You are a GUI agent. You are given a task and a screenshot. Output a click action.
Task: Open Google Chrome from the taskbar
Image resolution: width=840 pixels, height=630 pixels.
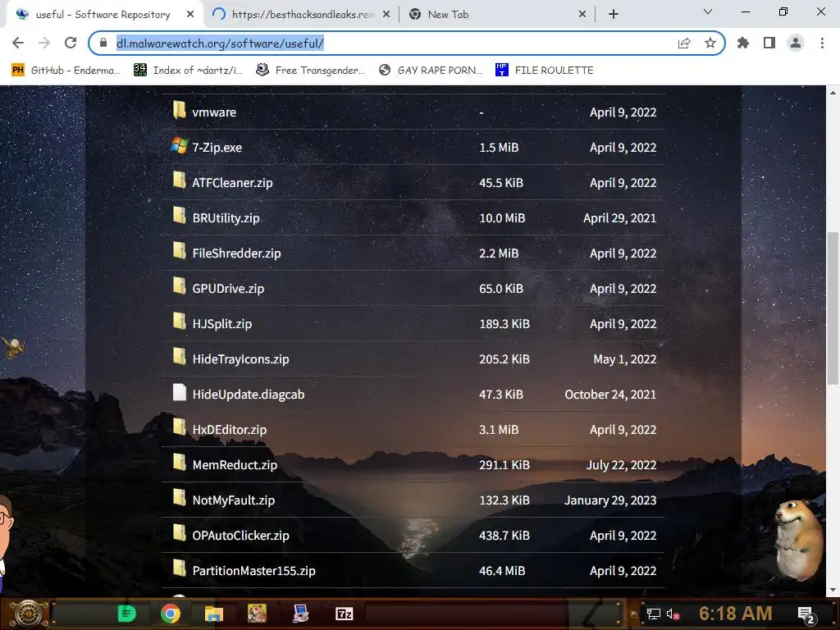point(171,614)
